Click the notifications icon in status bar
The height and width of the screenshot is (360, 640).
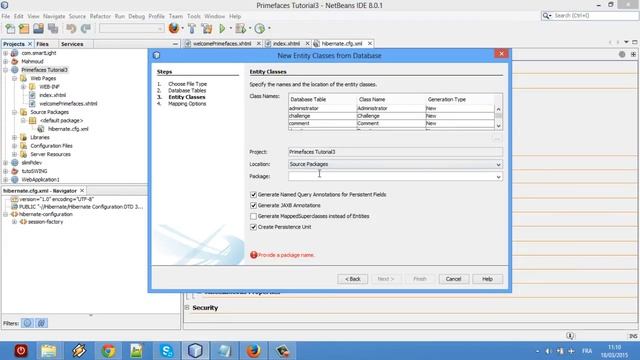570,336
